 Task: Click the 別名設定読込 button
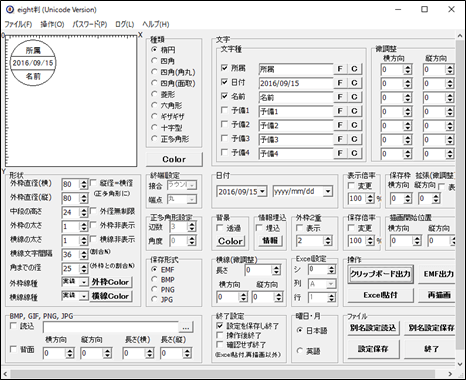tap(373, 328)
